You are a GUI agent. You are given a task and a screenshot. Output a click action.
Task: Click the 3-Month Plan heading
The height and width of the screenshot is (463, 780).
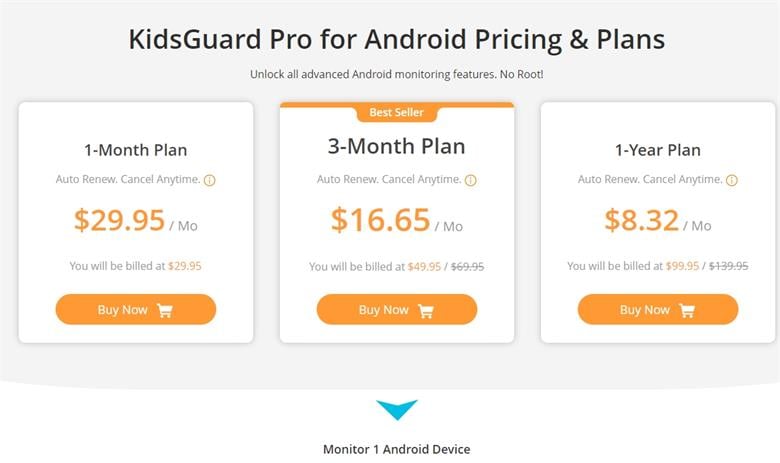point(397,146)
